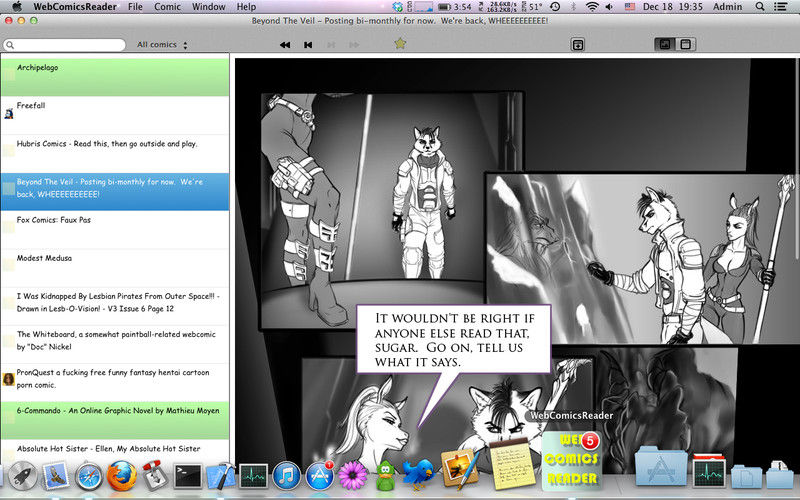Open Notification Center list icon

tap(780, 7)
